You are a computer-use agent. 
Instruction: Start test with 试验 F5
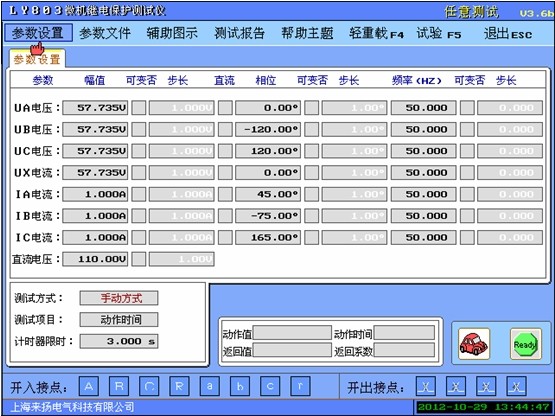[439, 34]
